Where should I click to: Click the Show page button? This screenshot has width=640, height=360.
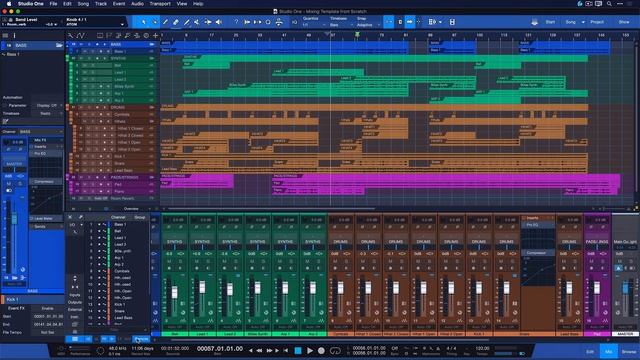click(624, 22)
